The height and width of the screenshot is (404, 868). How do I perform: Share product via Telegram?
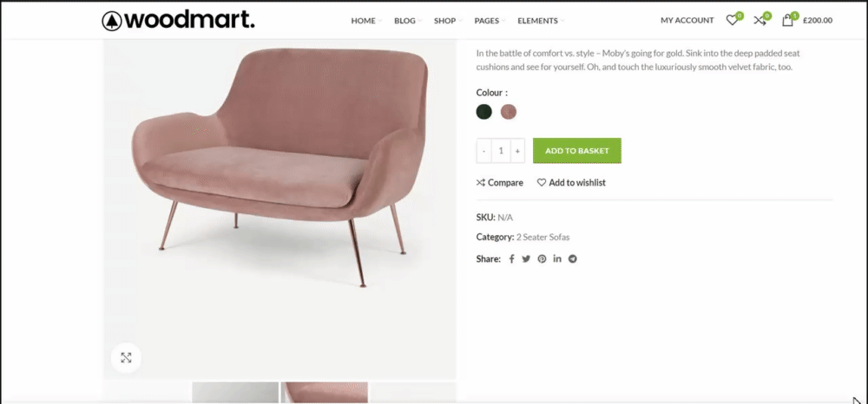click(572, 258)
